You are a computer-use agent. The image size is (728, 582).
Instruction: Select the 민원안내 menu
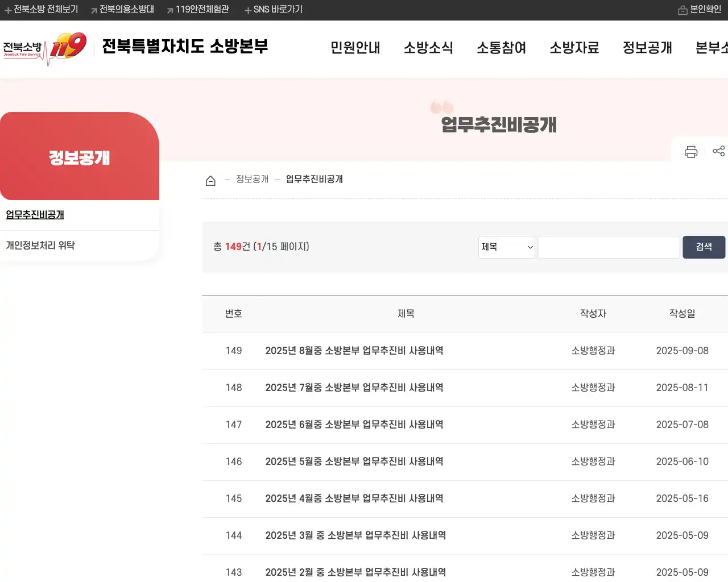(355, 48)
